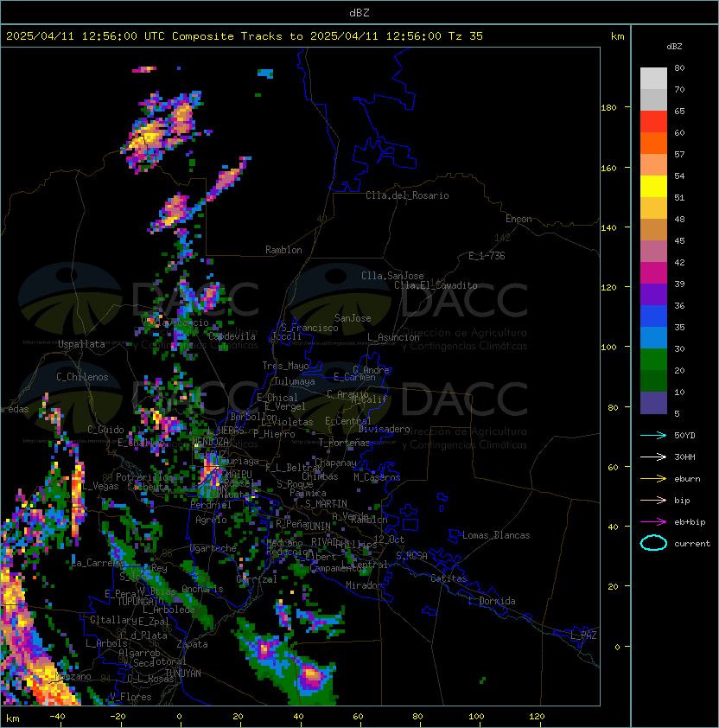Pick the purple swatch on the dBZ scale
Image resolution: width=719 pixels, height=728 pixels.
point(653,295)
